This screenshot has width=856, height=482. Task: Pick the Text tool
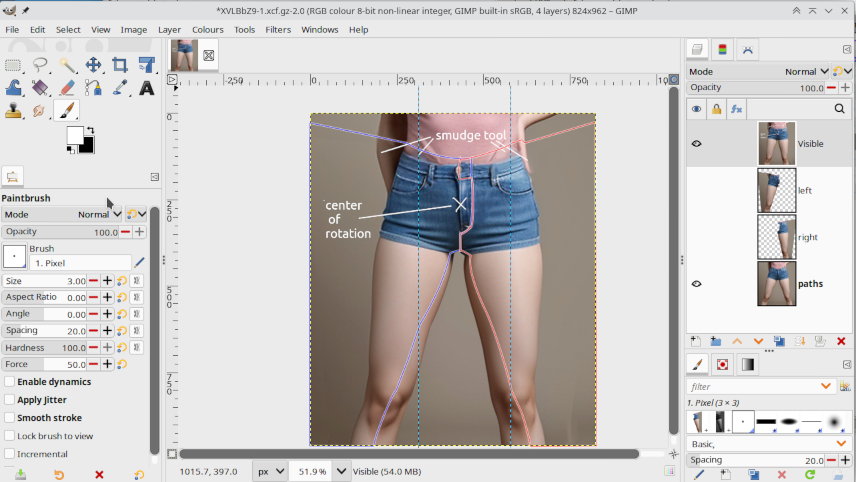pos(147,88)
